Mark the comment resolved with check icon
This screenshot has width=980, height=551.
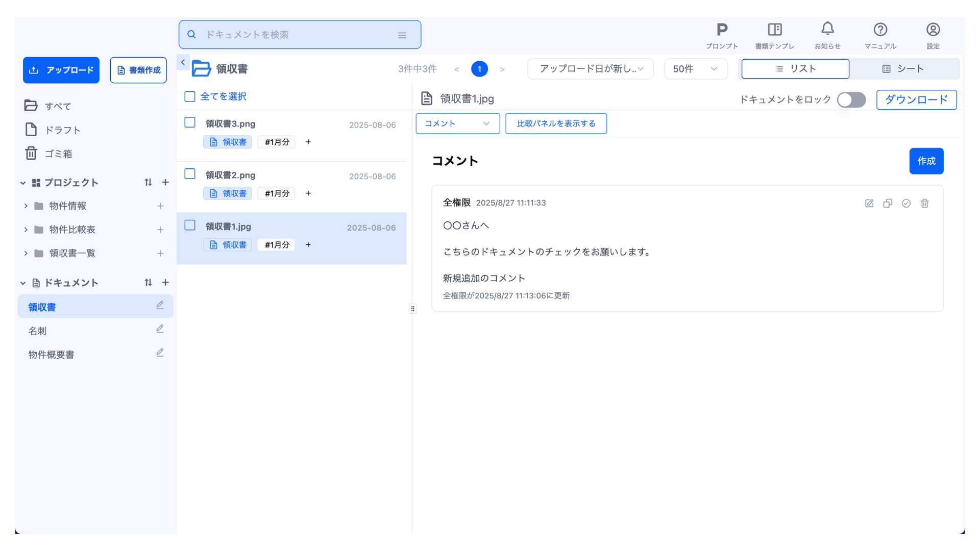(x=906, y=204)
